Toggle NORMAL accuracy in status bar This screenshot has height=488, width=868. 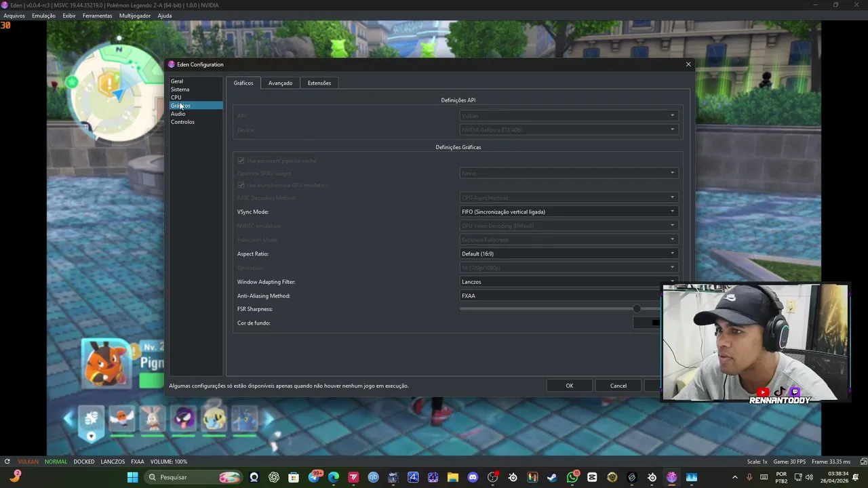pyautogui.click(x=56, y=462)
